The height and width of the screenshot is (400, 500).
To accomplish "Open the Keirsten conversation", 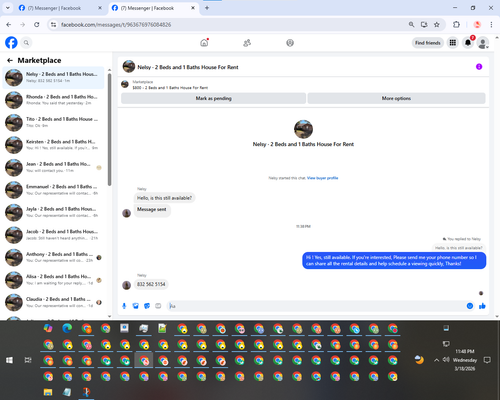I will pos(54,145).
